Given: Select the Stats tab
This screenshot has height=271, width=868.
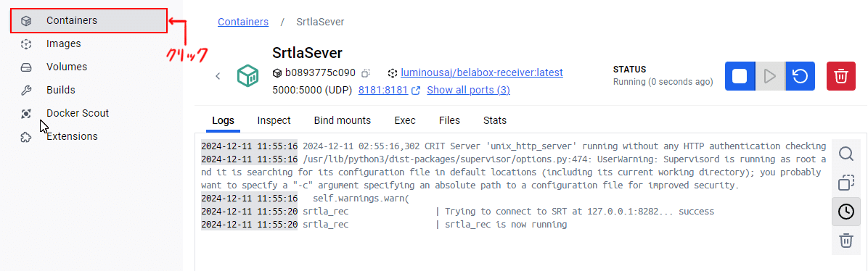Looking at the screenshot, I should [495, 120].
